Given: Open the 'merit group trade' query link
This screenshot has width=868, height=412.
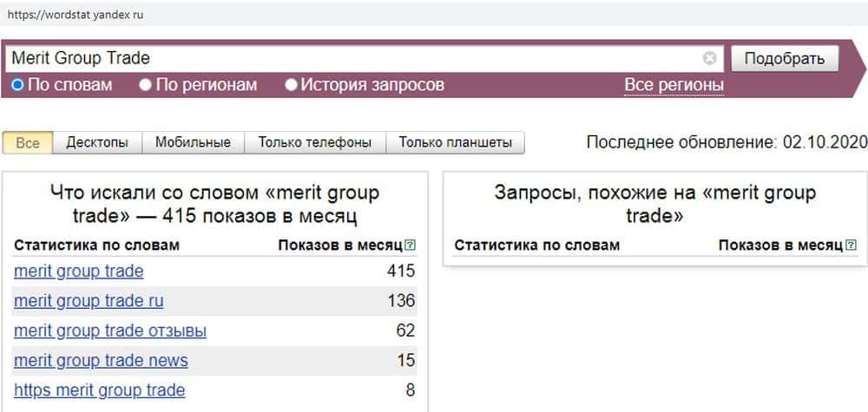Looking at the screenshot, I should 78,271.
